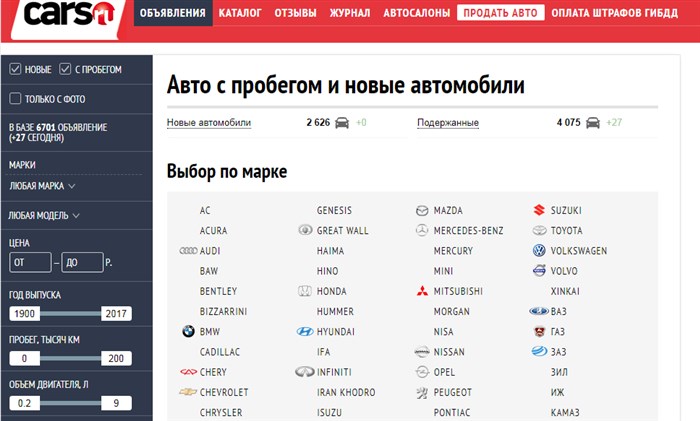Viewport: 700px width, 421px height.
Task: Enable the Только с фото checkbox
Action: (x=15, y=98)
